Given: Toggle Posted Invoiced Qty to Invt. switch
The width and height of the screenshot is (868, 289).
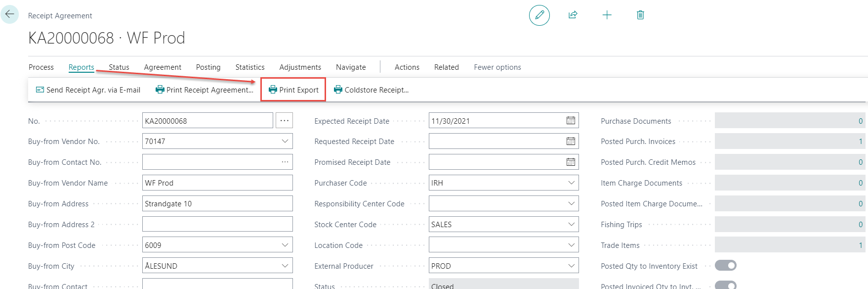Looking at the screenshot, I should coord(726,286).
